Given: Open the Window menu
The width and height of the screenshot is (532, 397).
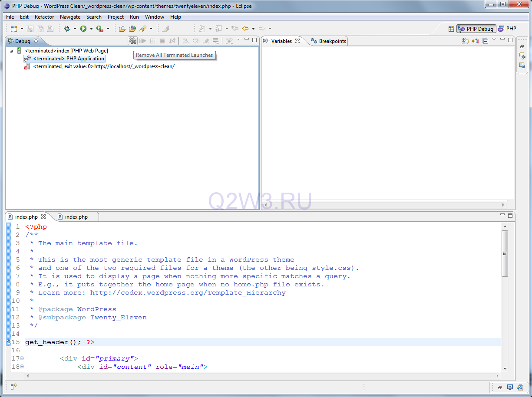Looking at the screenshot, I should coord(155,17).
